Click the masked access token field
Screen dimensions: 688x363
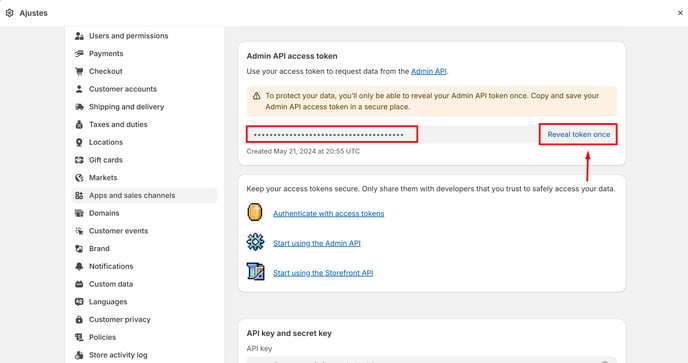[332, 134]
